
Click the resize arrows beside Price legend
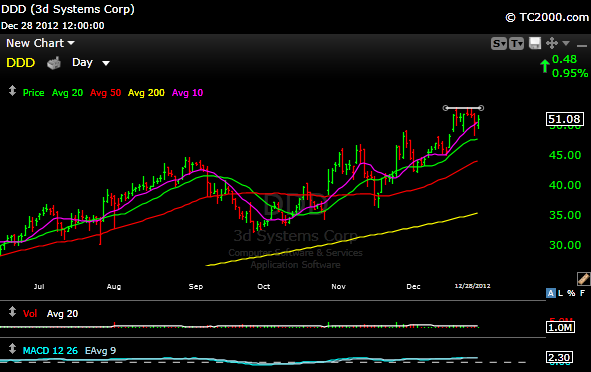(12, 91)
